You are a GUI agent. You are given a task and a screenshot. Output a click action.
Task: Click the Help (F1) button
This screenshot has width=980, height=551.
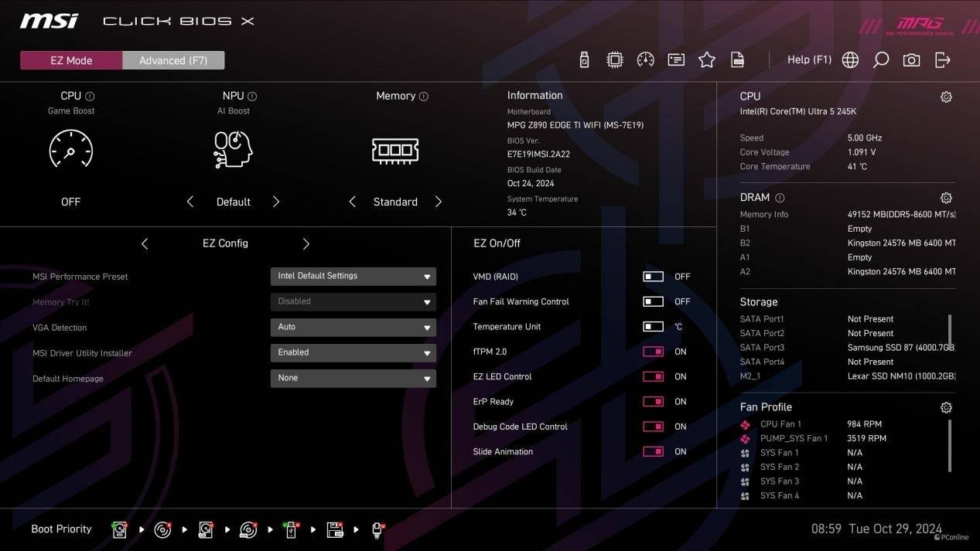[x=809, y=60]
